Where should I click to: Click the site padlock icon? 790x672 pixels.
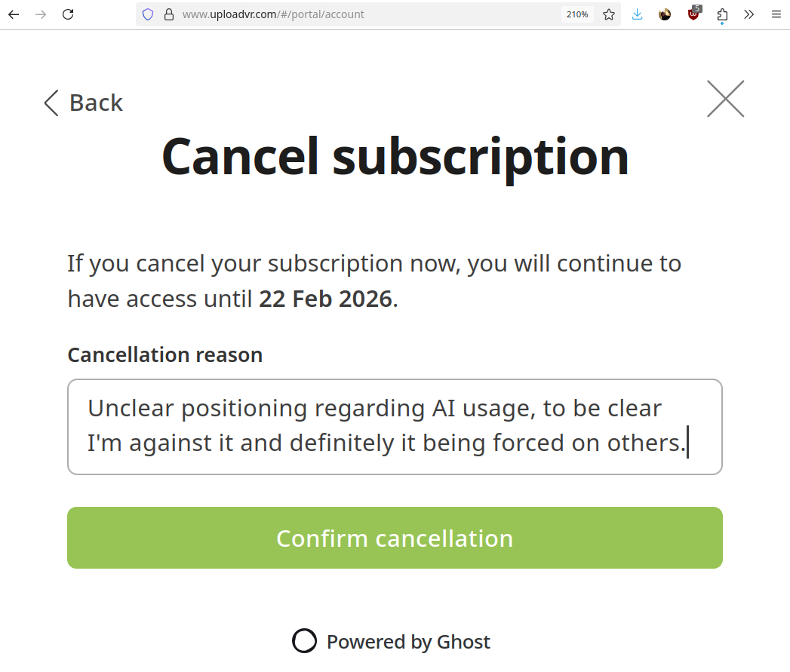(x=168, y=14)
